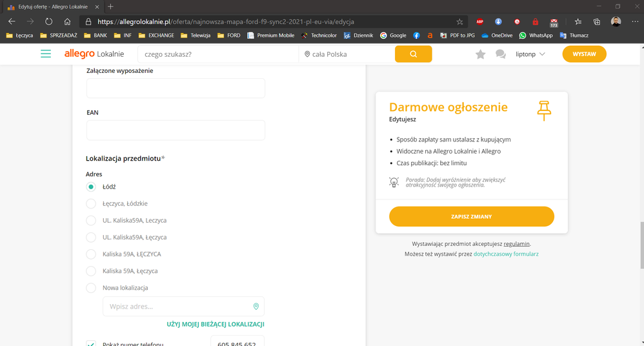
Task: Open the Telewizja bookmarks folder
Action: 196,36
